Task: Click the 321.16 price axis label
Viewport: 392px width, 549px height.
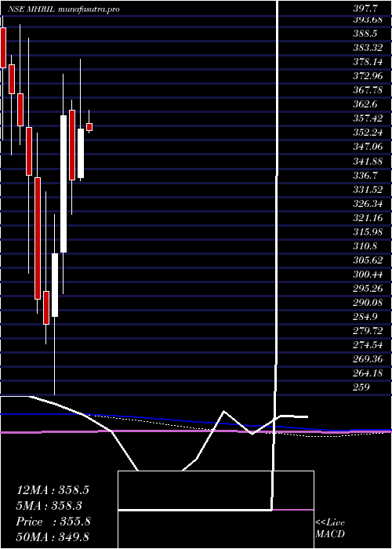Action: tap(368, 217)
